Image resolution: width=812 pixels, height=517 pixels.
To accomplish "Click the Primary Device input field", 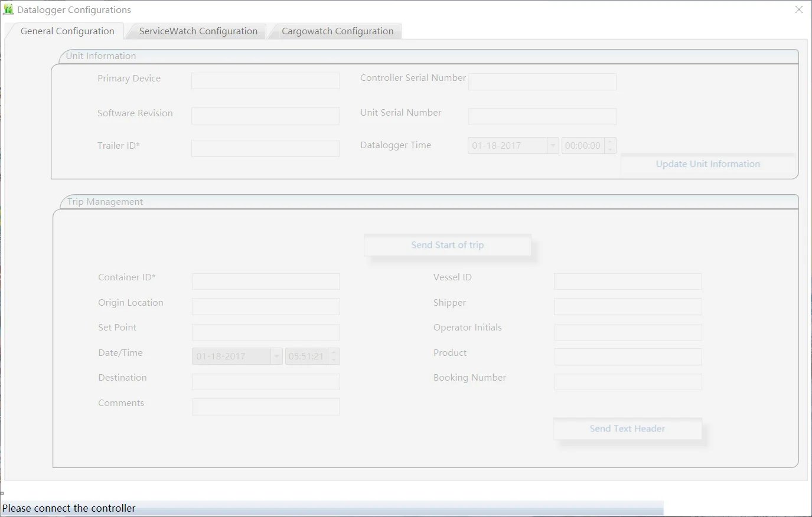I will [266, 81].
